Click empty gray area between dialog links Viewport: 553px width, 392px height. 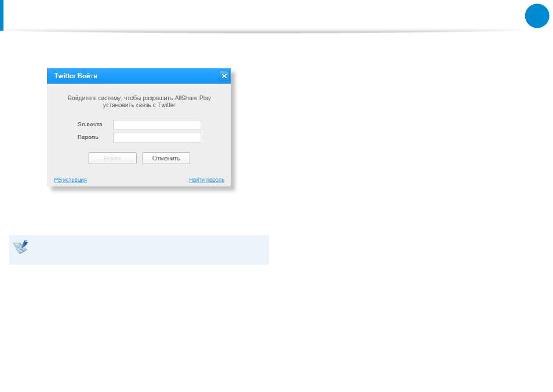click(137, 179)
